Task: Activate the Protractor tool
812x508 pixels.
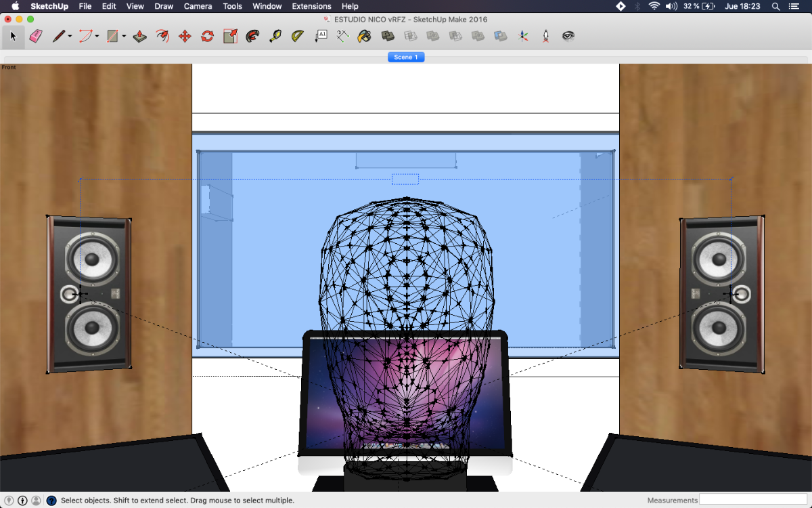Action: click(298, 36)
